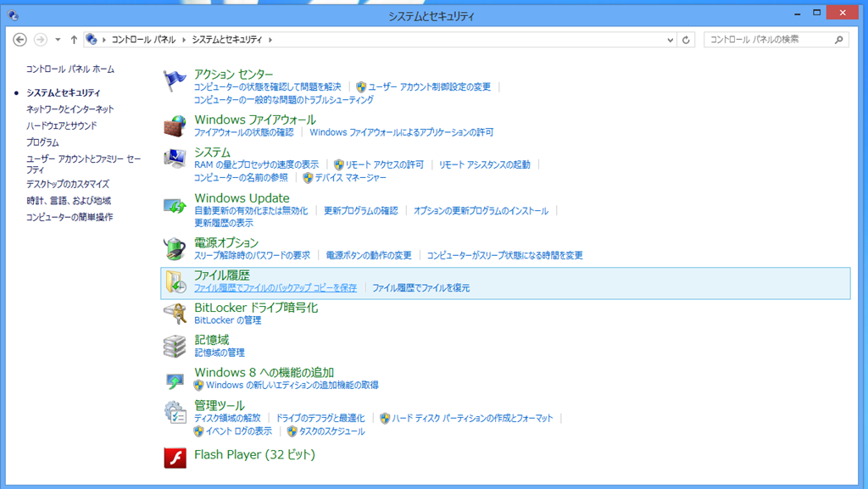Open ユーザー アカウントとファミリー セーフティ category

tap(84, 164)
